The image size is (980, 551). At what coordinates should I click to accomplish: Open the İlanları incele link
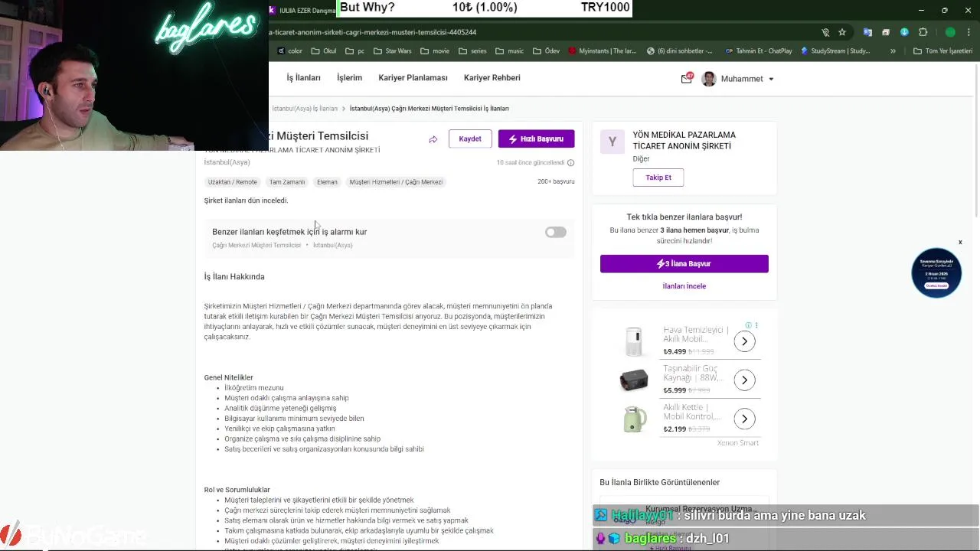click(684, 286)
